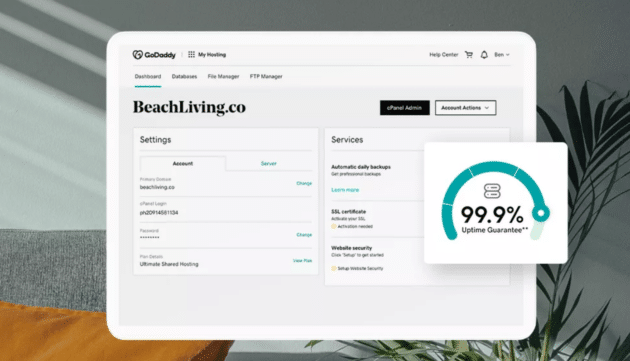Click the yellow Setup Website Security status icon
Image resolution: width=630 pixels, height=361 pixels.
[333, 268]
